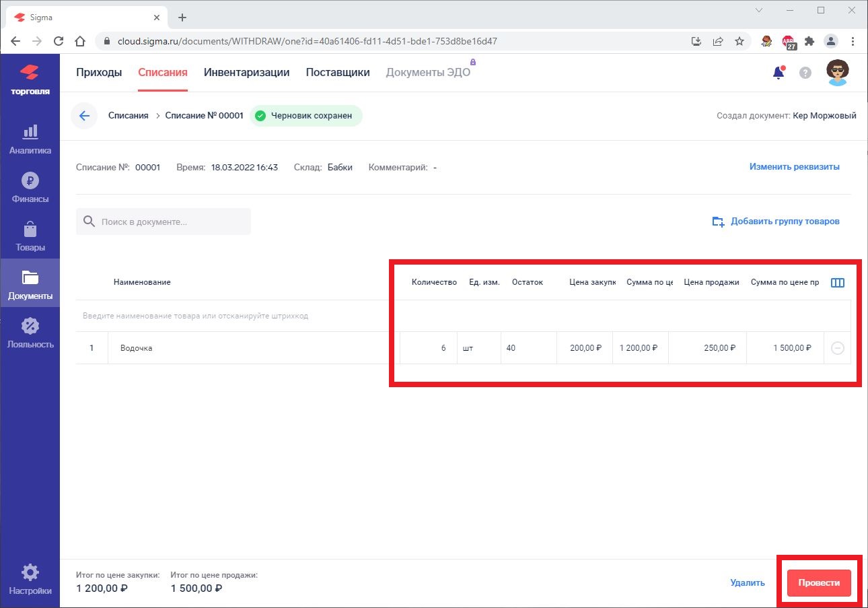Open the user avatar profile menu
This screenshot has height=608, width=868.
pyautogui.click(x=838, y=73)
